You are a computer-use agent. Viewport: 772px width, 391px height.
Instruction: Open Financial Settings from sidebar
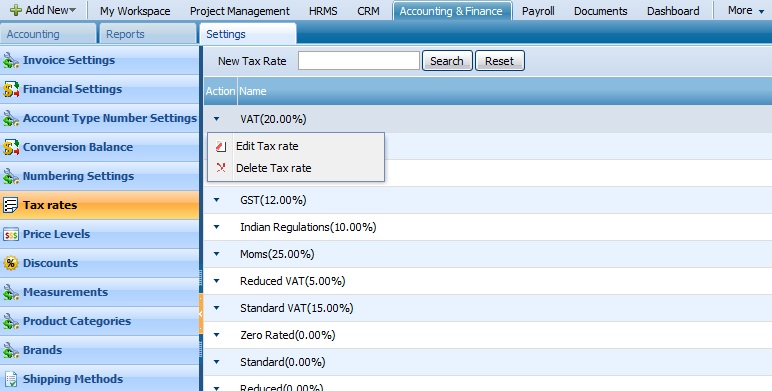coord(99,90)
